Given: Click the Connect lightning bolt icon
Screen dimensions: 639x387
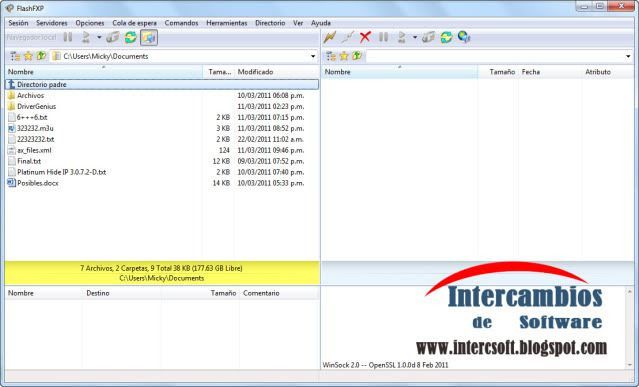Looking at the screenshot, I should pyautogui.click(x=329, y=37).
